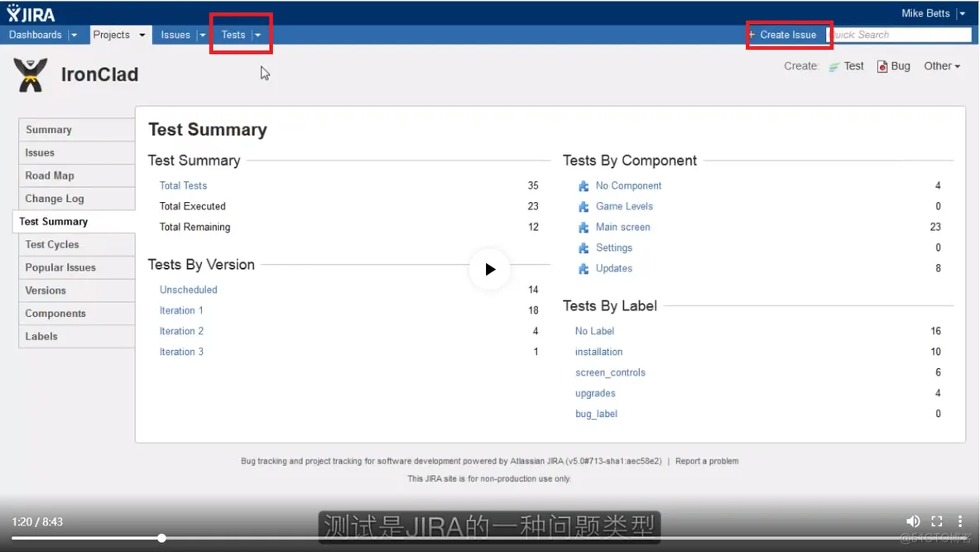This screenshot has height=552, width=980.
Task: Click the video progress bar handle
Action: (x=162, y=538)
